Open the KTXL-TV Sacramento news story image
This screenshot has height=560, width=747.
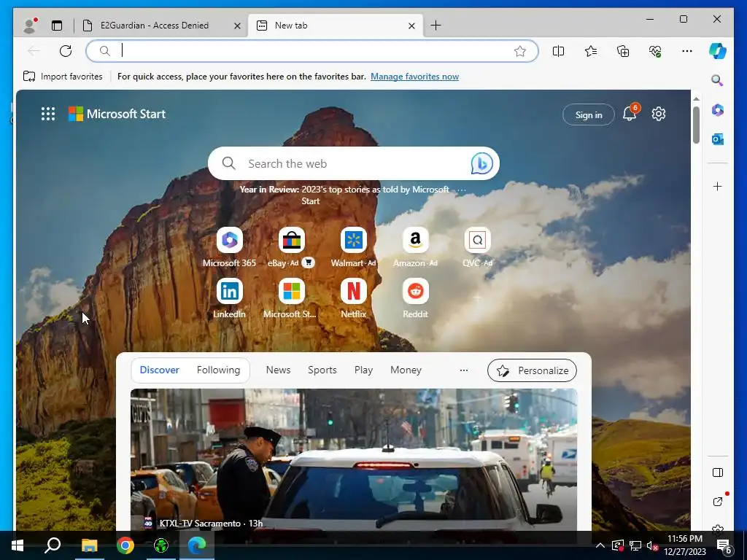tap(354, 459)
